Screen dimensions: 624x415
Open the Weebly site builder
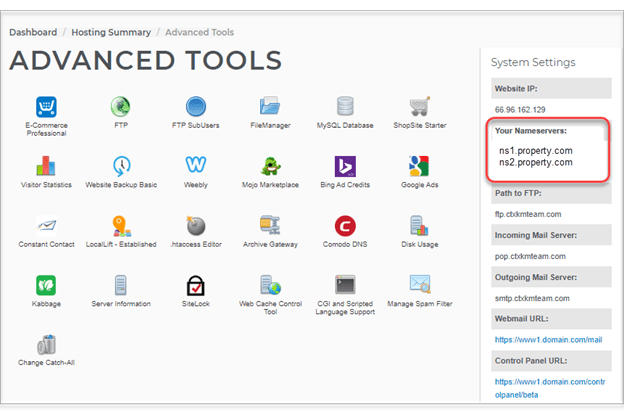coord(196,166)
